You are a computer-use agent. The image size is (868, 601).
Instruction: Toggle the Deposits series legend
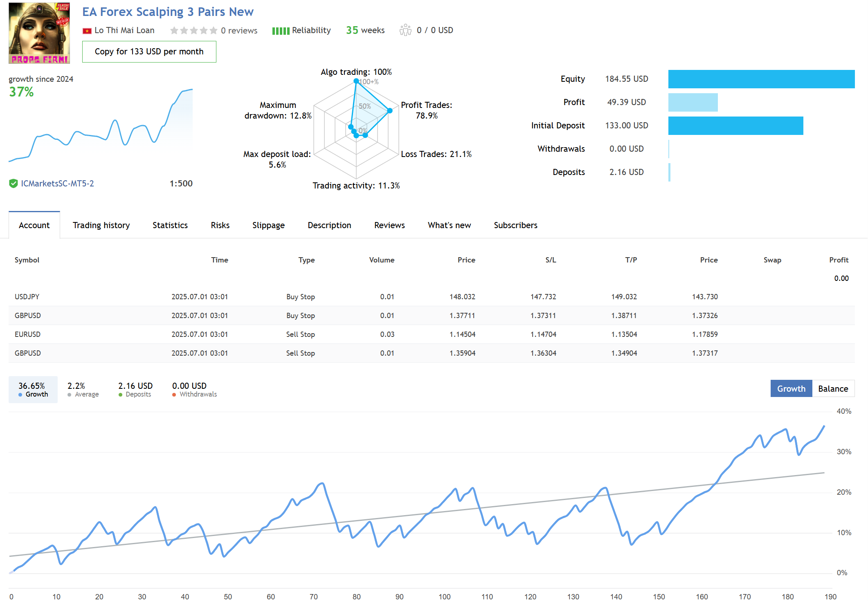click(x=135, y=390)
